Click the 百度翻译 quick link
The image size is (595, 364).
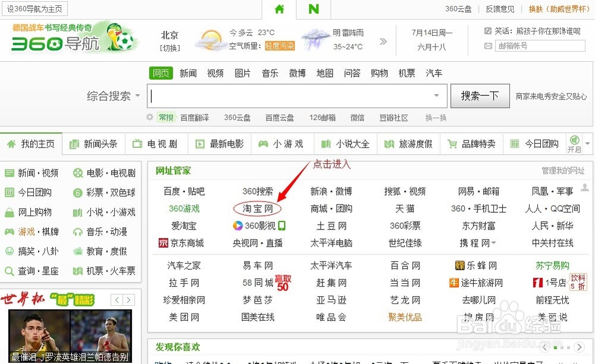[195, 118]
